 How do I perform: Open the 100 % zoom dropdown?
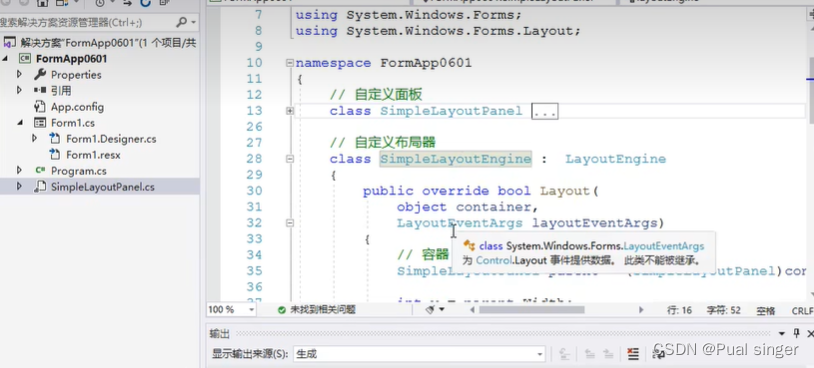click(251, 310)
